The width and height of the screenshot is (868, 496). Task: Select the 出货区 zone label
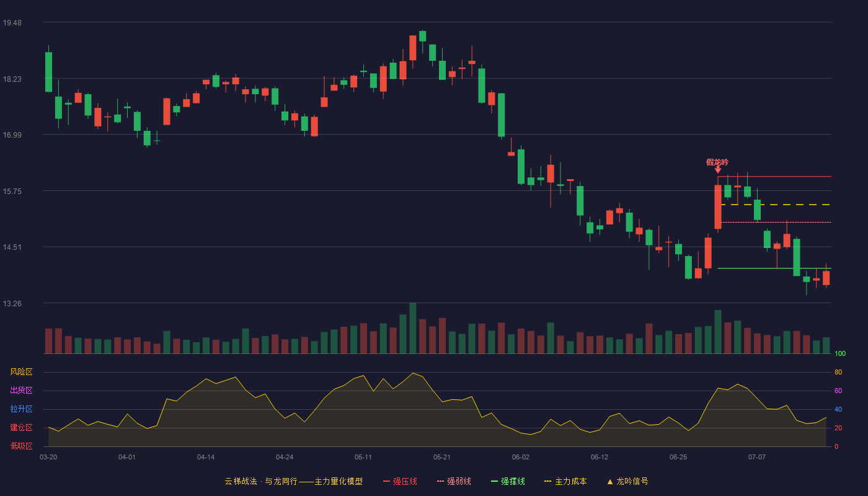click(x=21, y=391)
